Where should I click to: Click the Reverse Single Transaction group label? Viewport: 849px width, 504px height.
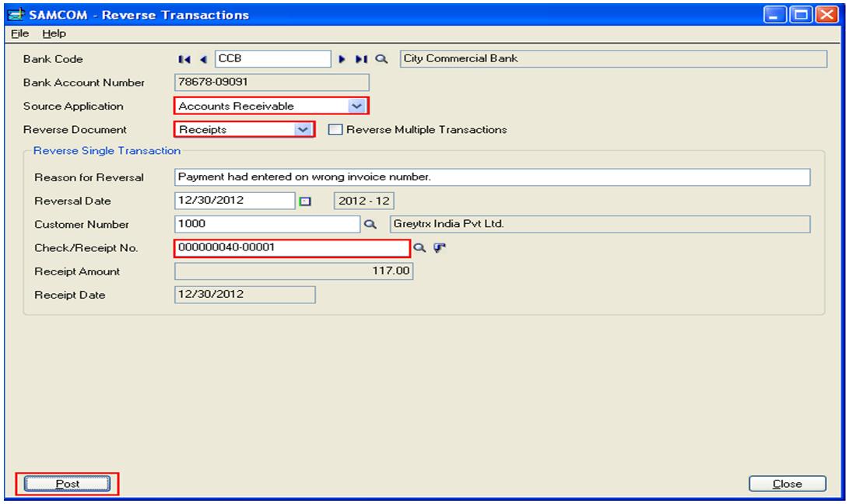pyautogui.click(x=107, y=151)
